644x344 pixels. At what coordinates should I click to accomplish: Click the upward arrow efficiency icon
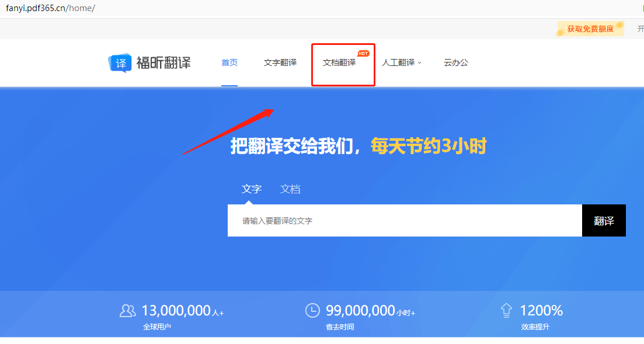tap(506, 311)
